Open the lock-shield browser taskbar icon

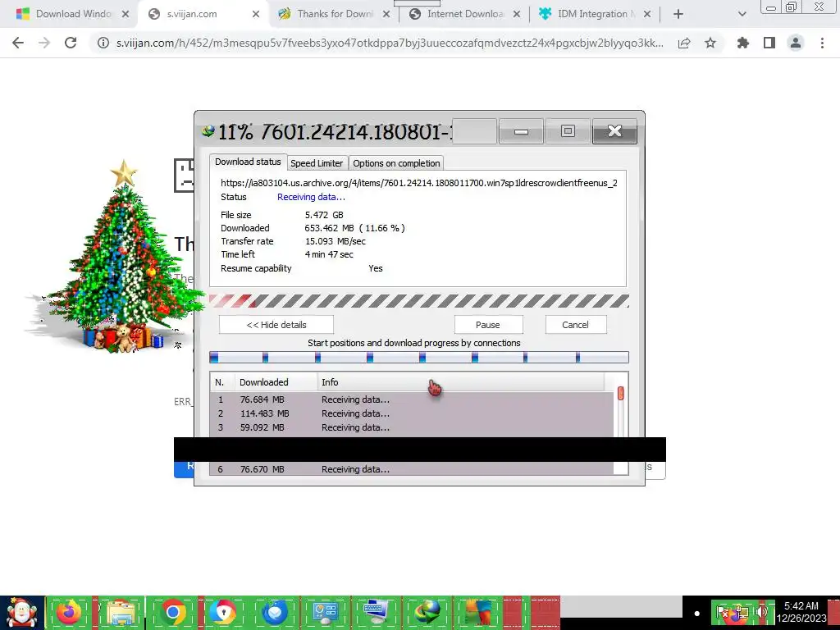222,613
